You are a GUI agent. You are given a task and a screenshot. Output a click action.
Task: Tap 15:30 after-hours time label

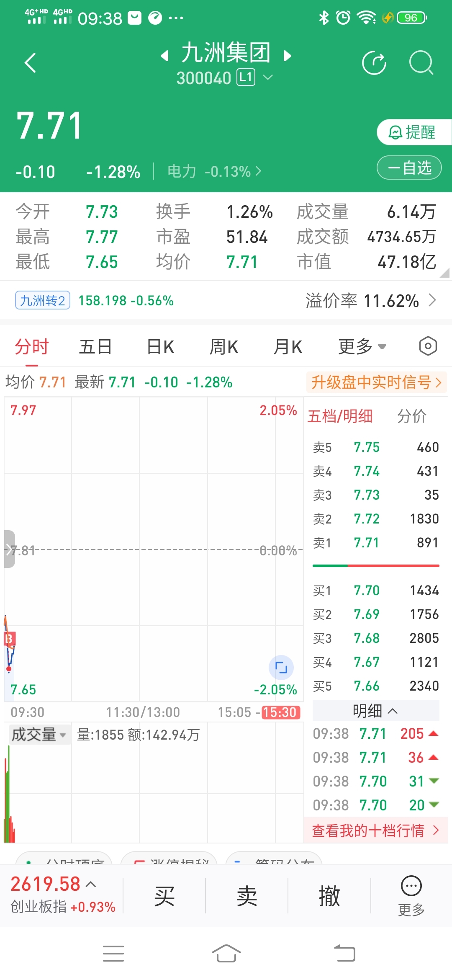[281, 712]
